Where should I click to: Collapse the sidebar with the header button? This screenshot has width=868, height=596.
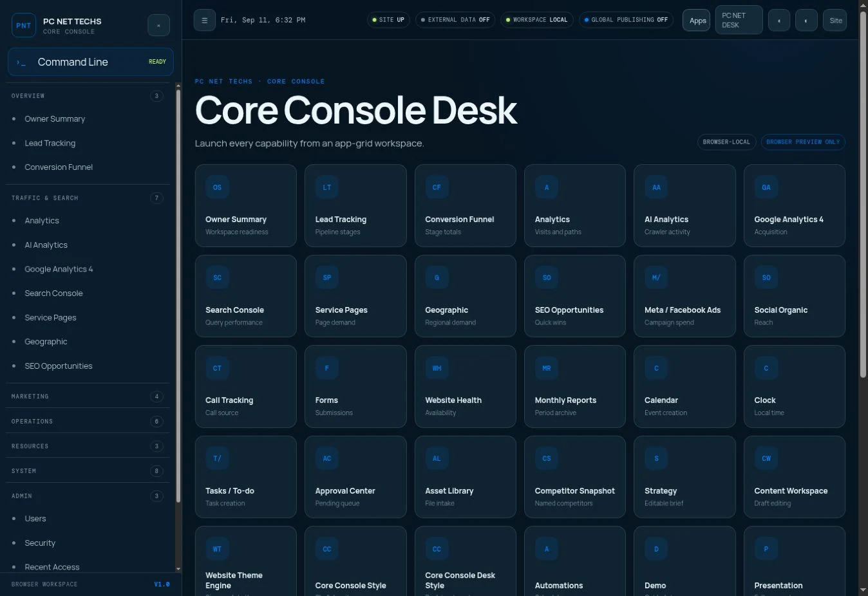click(158, 26)
